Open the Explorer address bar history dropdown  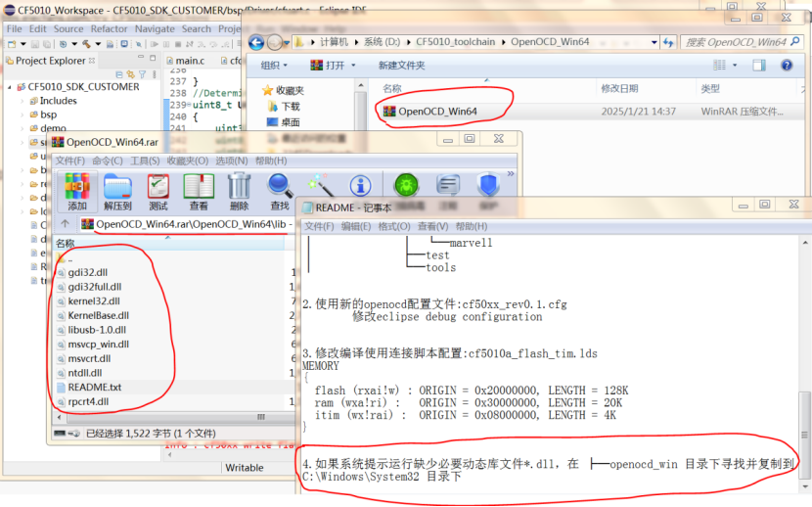click(654, 42)
